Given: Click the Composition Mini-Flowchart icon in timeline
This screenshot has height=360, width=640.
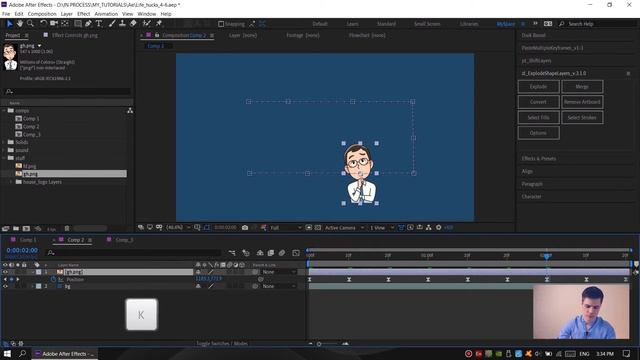Looking at the screenshot, I should pos(232,253).
